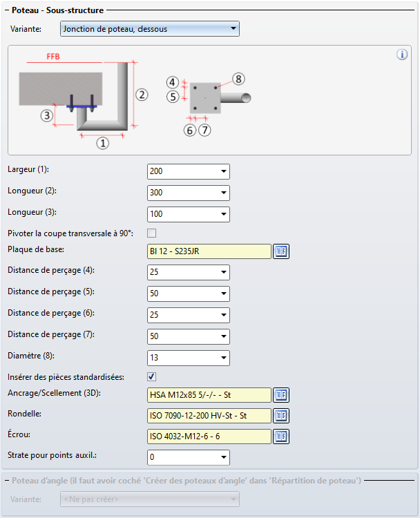Click the info icon in diagram panel
The width and height of the screenshot is (420, 518).
coord(402,55)
